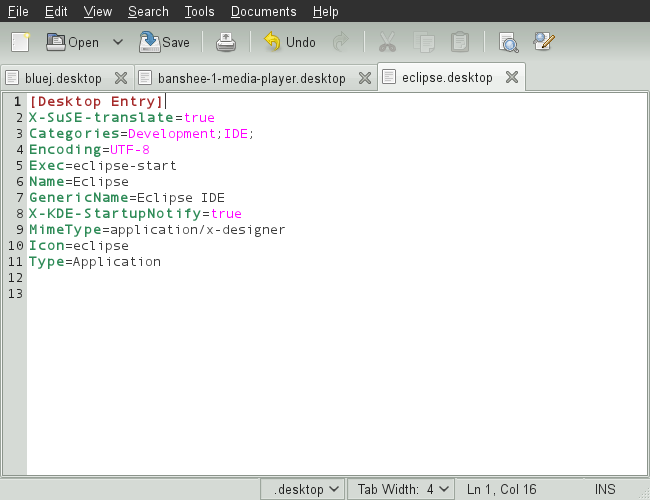
Task: Place cursor in Categories=Development;IDE; line
Action: click(x=141, y=133)
